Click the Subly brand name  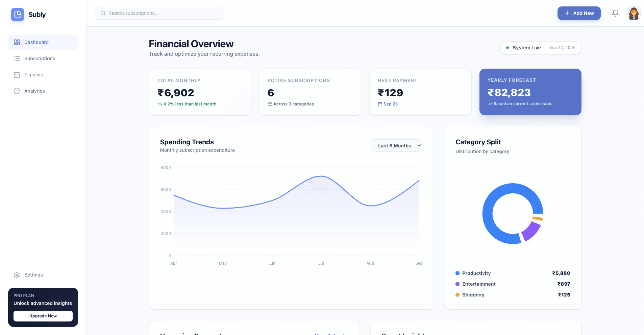pyautogui.click(x=37, y=15)
